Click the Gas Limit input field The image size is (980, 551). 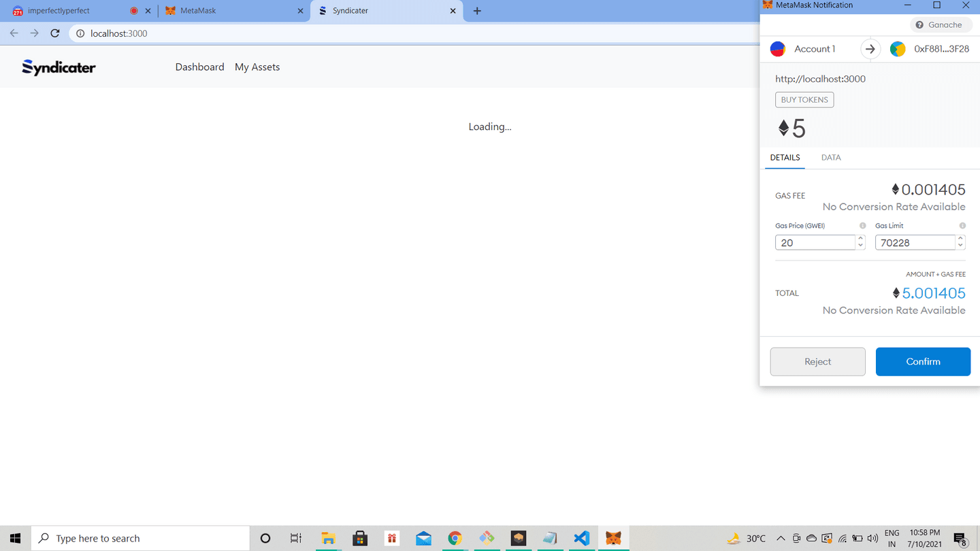915,242
